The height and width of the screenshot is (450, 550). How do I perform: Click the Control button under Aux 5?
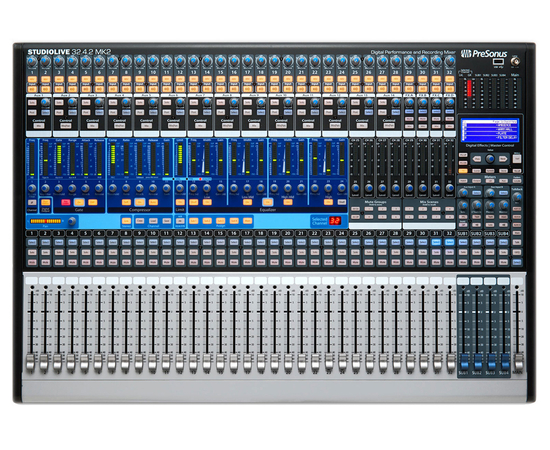(x=146, y=126)
